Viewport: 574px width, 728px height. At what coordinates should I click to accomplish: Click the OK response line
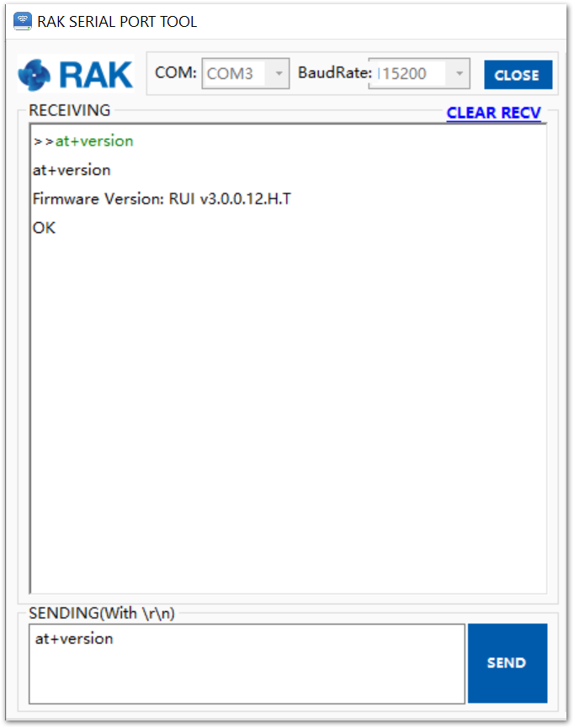44,227
